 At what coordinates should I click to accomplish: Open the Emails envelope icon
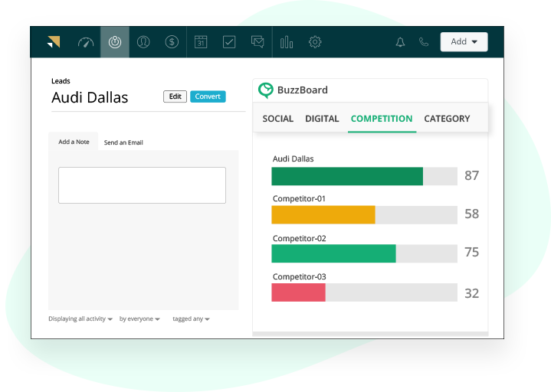coord(257,42)
